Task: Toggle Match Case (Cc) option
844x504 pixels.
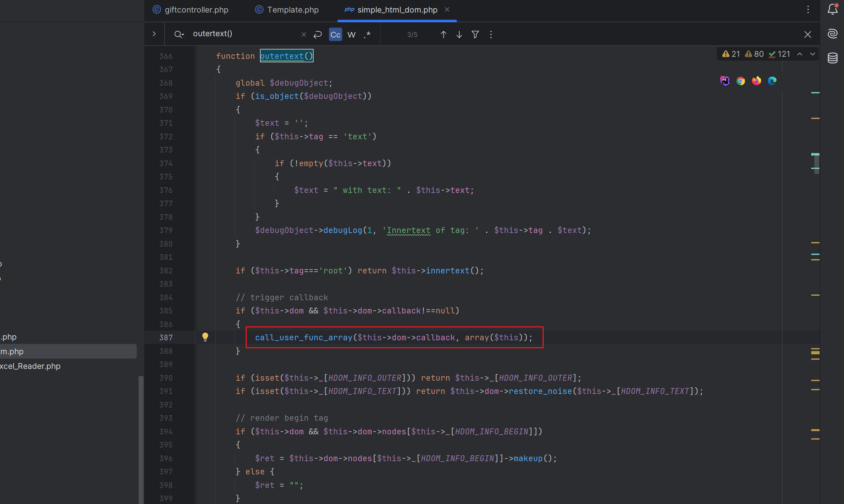Action: 335,34
